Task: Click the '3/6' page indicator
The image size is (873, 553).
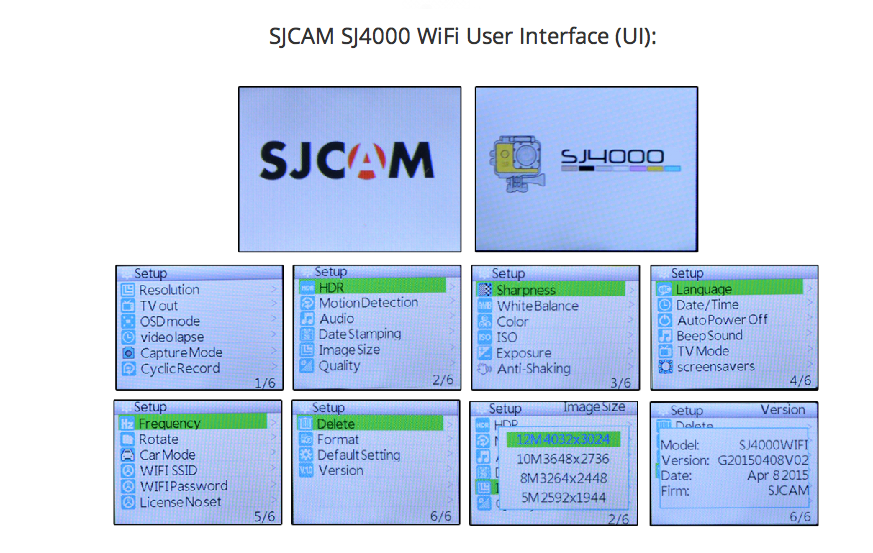Action: click(621, 383)
